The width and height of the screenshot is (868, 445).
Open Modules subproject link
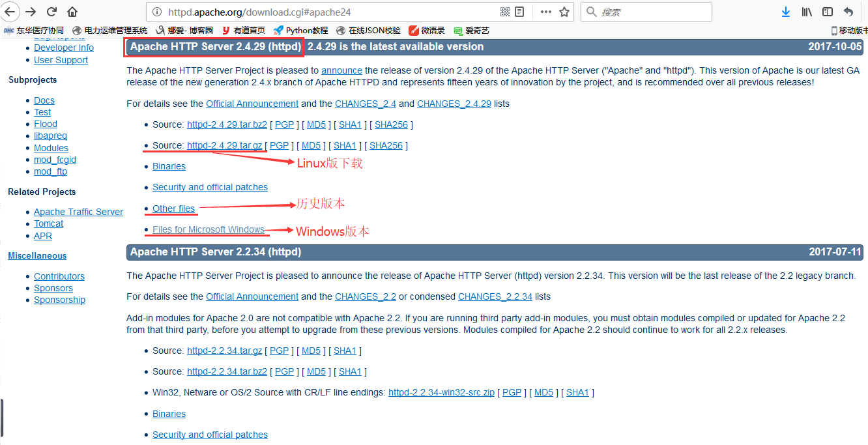point(51,148)
